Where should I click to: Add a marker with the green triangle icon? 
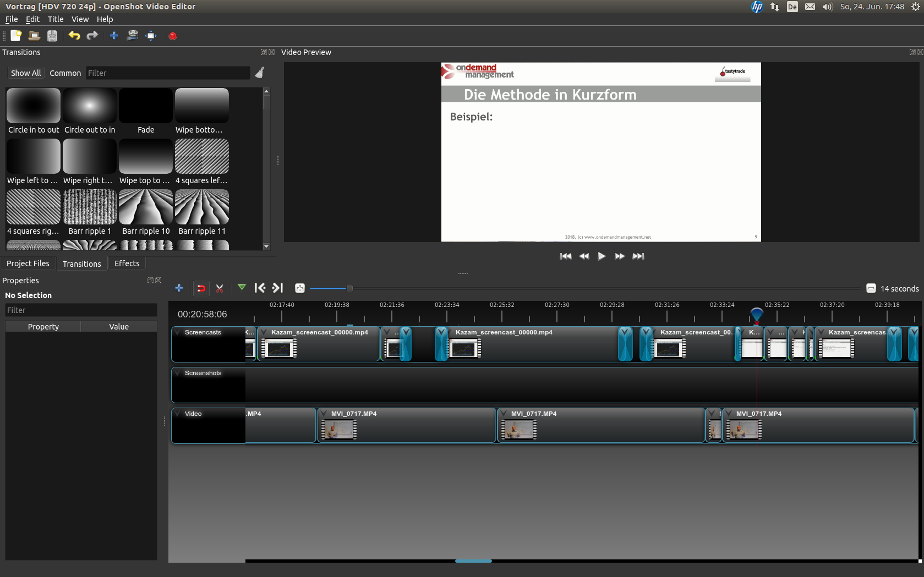[x=242, y=287]
